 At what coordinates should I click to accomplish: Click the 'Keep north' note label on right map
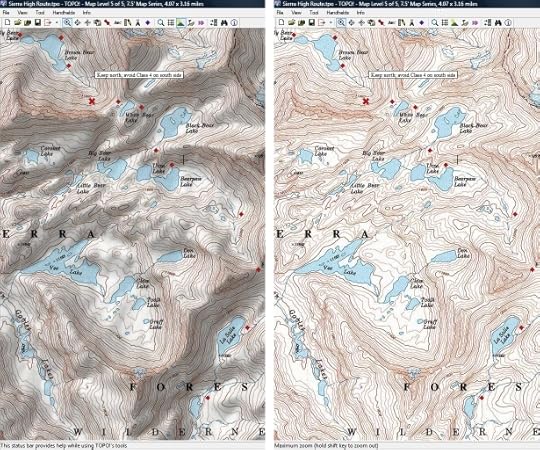414,75
